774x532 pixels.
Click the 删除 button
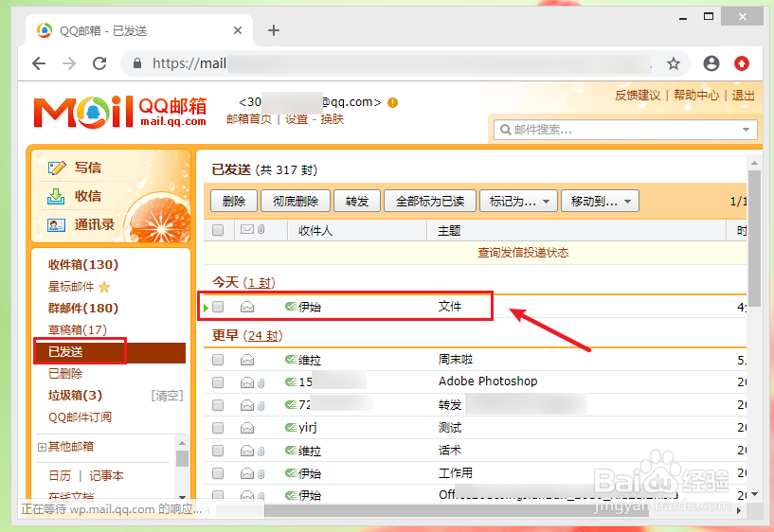234,202
